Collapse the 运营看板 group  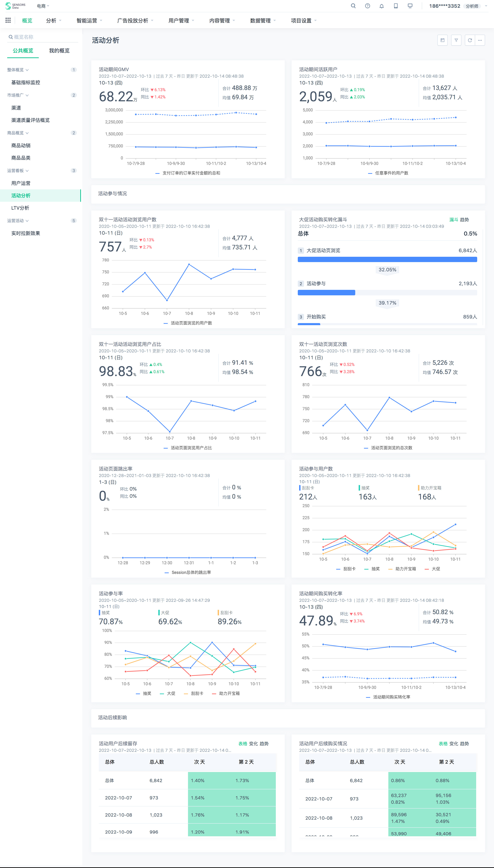pyautogui.click(x=18, y=171)
